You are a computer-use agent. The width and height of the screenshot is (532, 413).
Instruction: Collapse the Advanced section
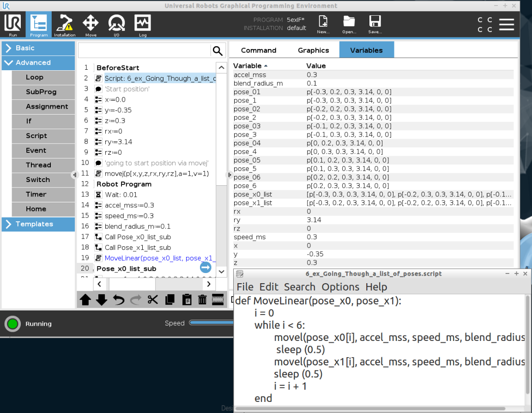coord(38,63)
